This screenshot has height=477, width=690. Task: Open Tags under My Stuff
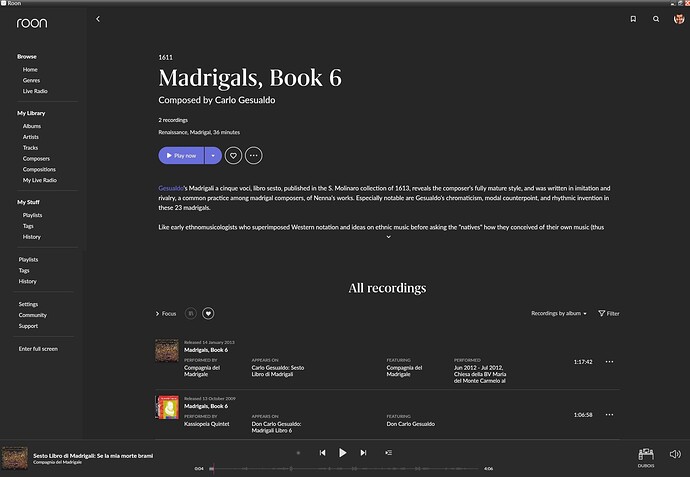[28, 226]
